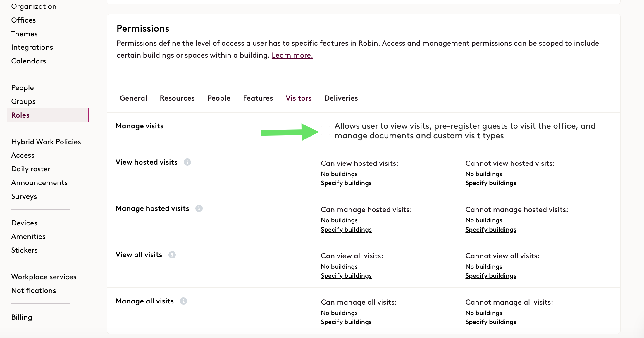Specify buildings under Can manage hosted visits
The width and height of the screenshot is (644, 338).
tap(346, 230)
